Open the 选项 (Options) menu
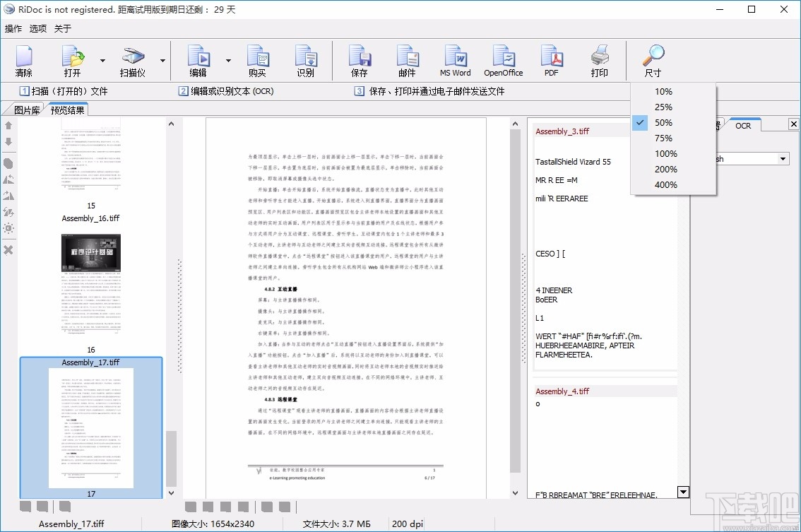 pos(38,29)
